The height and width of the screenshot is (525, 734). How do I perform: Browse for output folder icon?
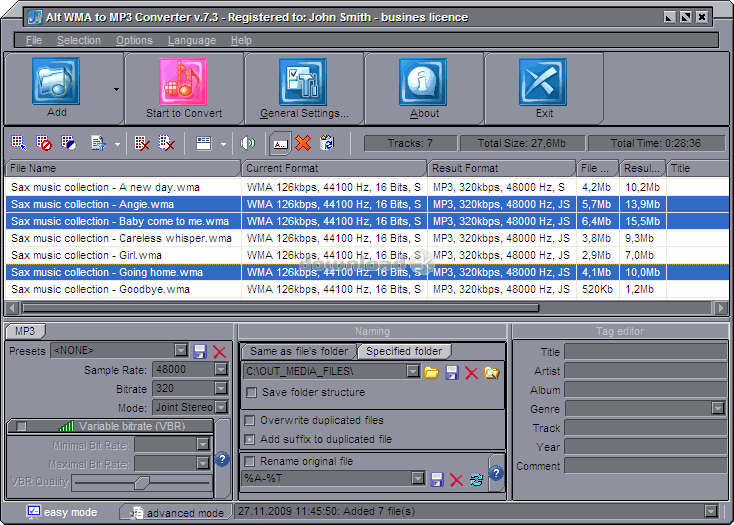pos(432,372)
